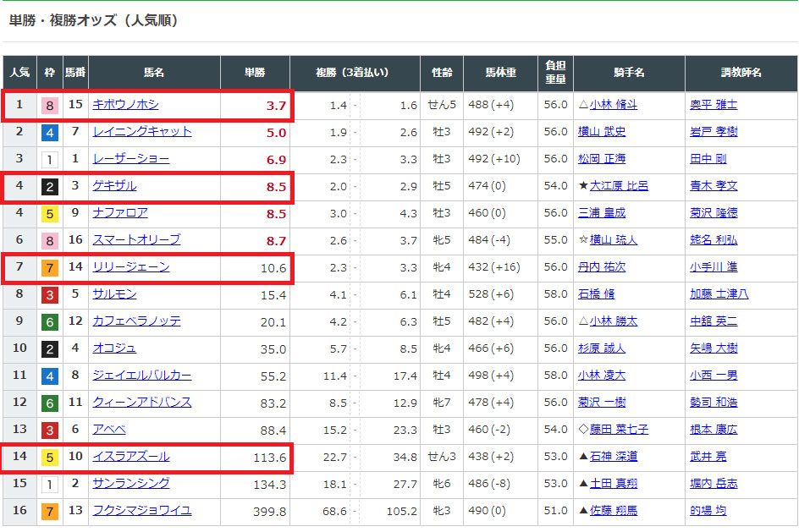
Task: Click green frame 6 badge beside カフェベラノッテ
Action: [50, 321]
